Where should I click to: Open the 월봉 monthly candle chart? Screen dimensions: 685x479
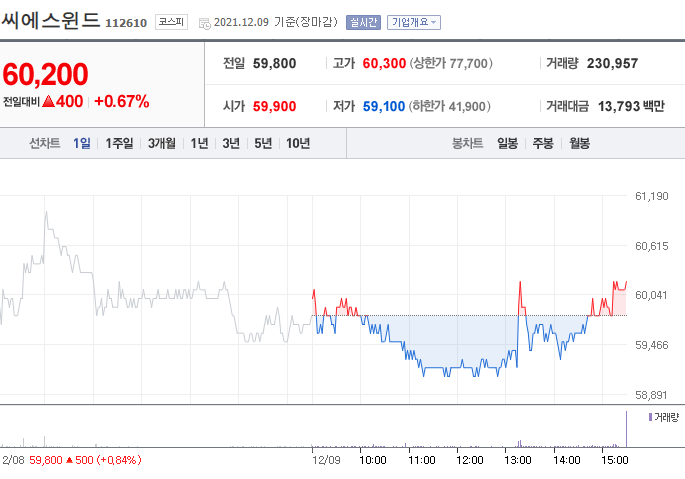coord(579,143)
